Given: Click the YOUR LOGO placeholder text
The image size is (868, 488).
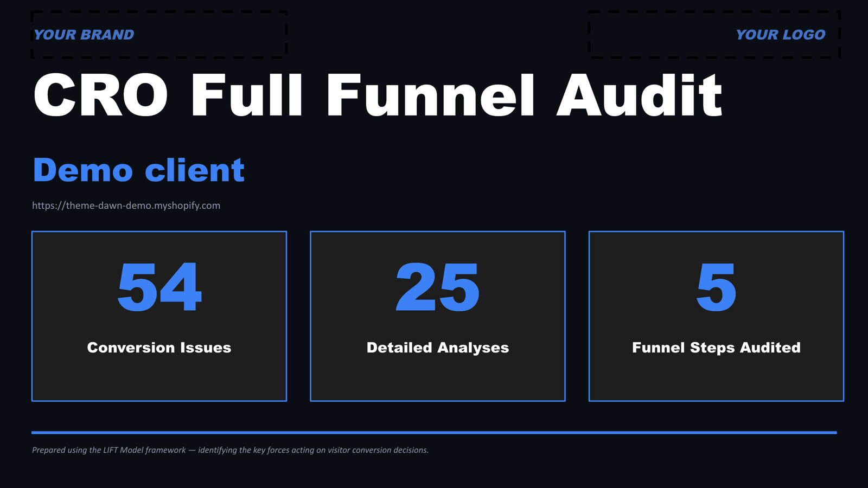Looking at the screenshot, I should coord(780,35).
